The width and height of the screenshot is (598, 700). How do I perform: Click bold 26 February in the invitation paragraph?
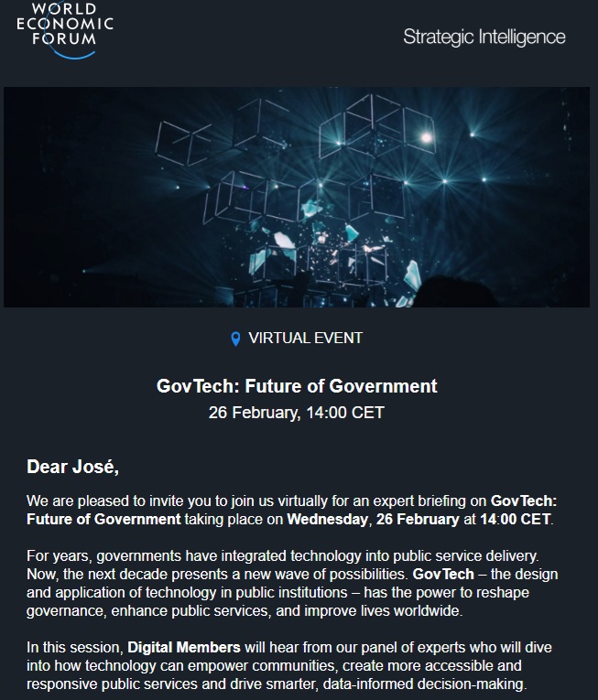point(418,520)
